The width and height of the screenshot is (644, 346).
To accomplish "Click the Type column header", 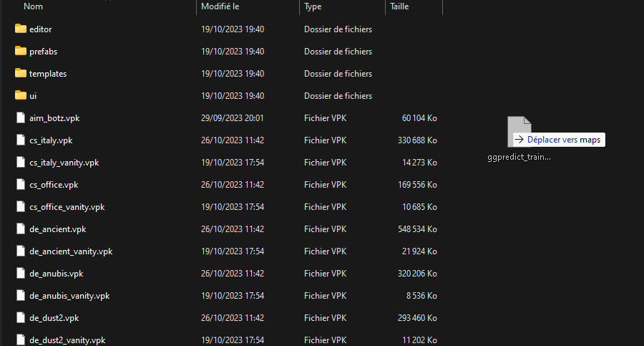I will [x=313, y=6].
